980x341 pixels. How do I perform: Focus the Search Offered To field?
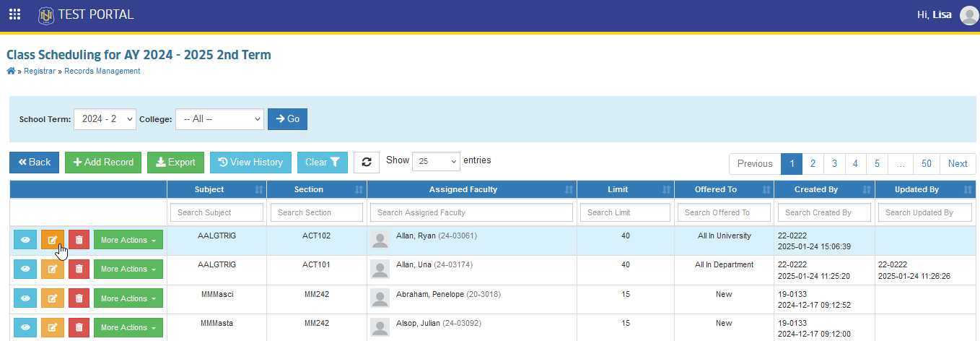click(x=724, y=212)
